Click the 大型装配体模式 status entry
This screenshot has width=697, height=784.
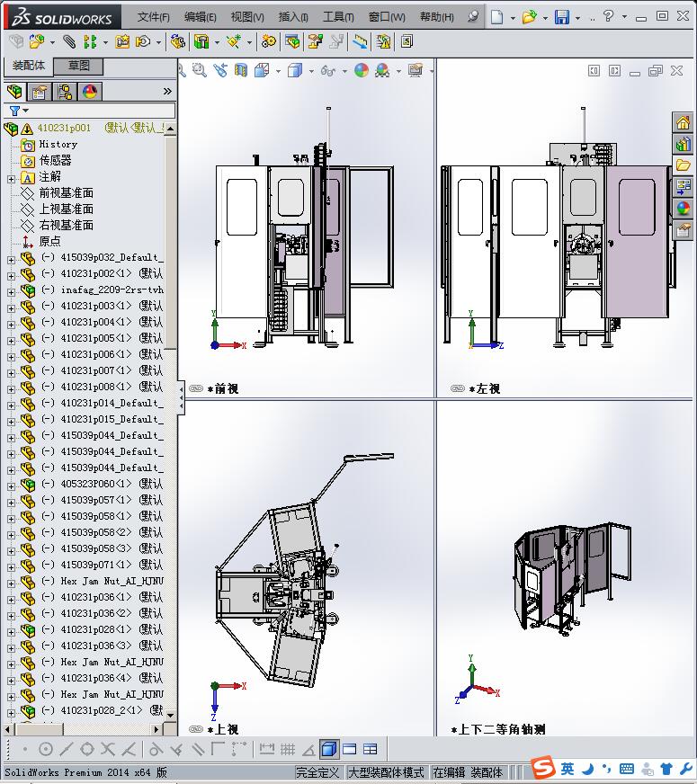pyautogui.click(x=386, y=772)
